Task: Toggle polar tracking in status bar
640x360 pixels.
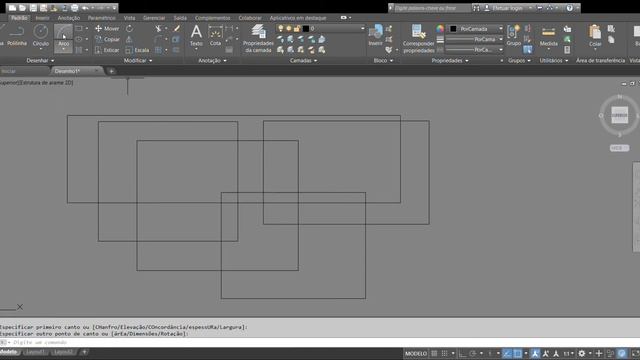Action: (x=473, y=353)
